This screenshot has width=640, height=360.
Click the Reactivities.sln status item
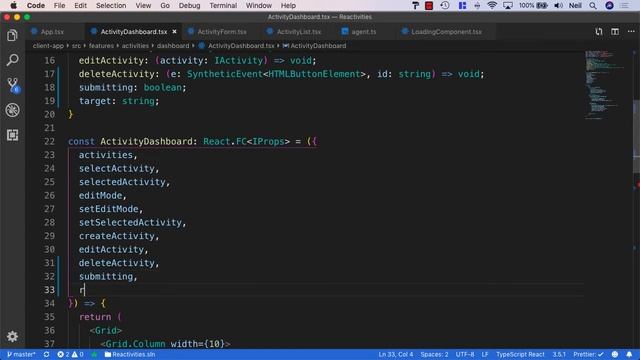point(130,354)
